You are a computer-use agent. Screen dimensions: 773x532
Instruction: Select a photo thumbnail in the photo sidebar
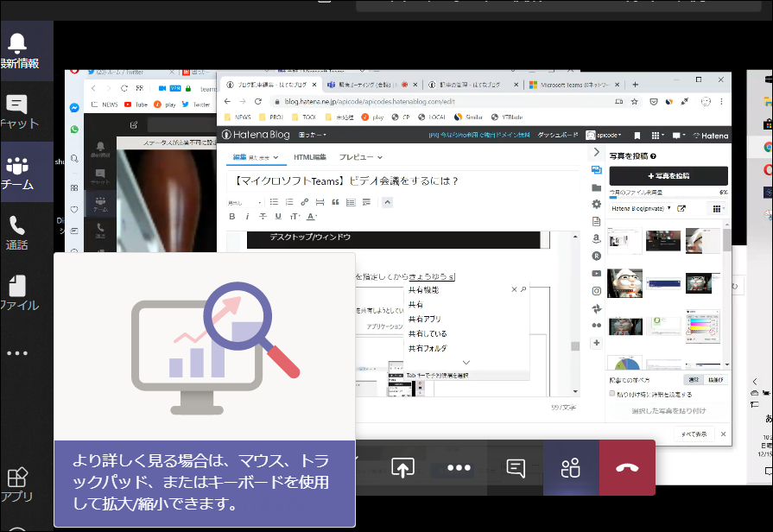625,242
